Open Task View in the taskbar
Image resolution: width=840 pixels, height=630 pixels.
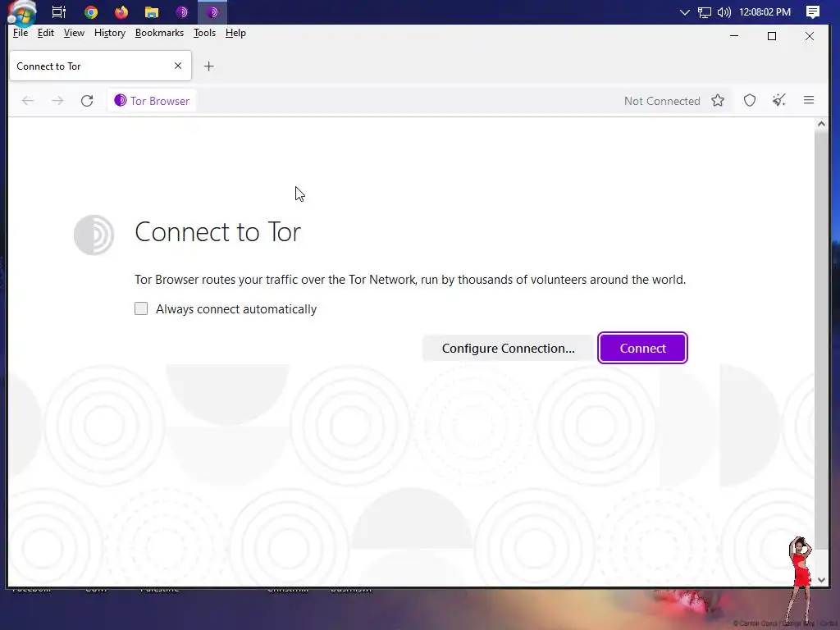(58, 11)
